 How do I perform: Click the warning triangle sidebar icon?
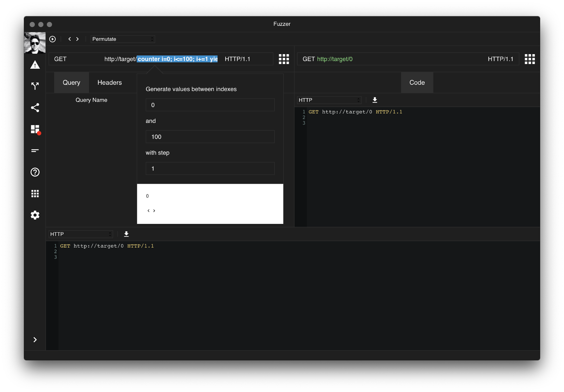(x=35, y=65)
